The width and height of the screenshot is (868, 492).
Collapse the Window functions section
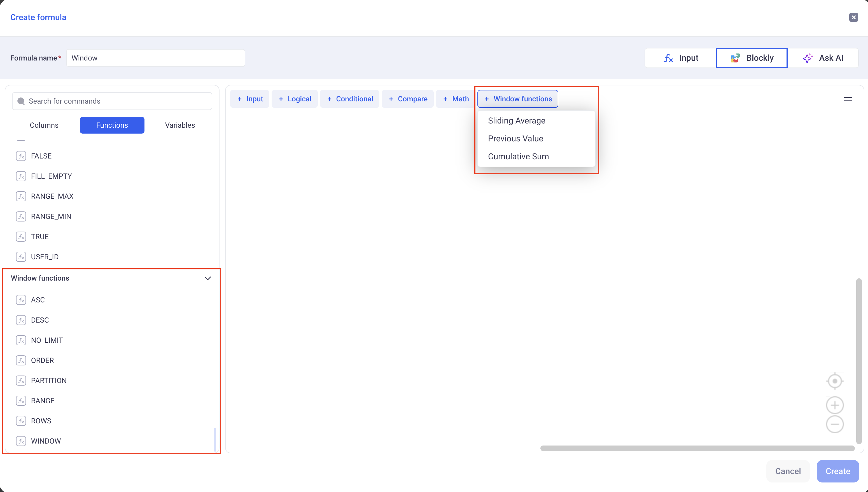pos(207,278)
